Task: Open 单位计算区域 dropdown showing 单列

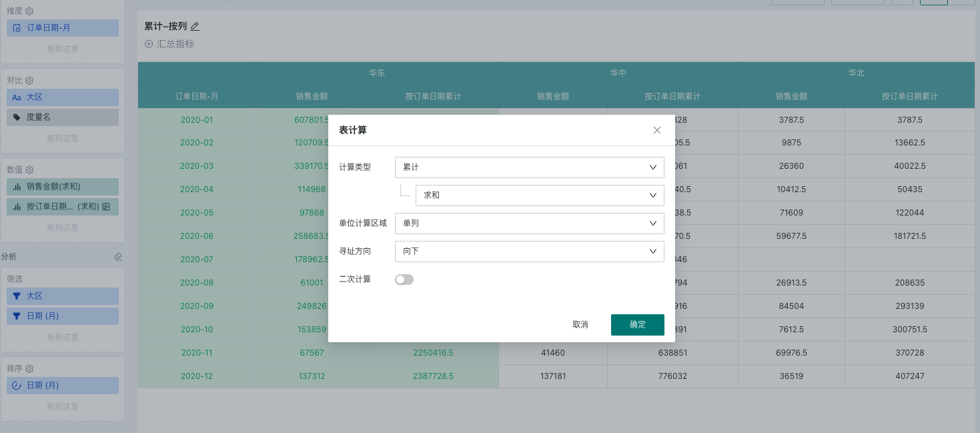Action: coord(529,224)
